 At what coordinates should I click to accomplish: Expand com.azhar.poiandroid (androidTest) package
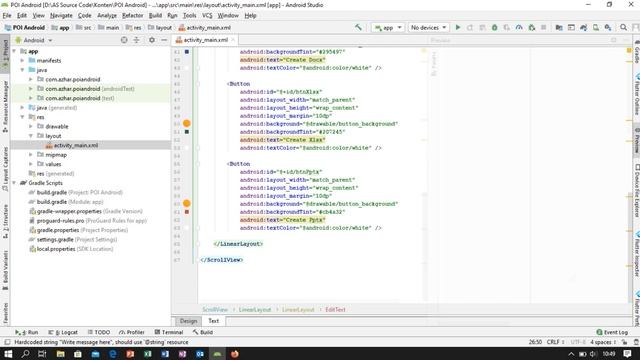pos(31,89)
